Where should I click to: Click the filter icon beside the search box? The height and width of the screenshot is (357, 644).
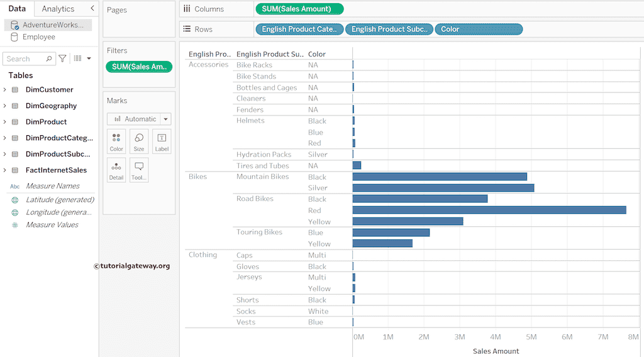click(x=62, y=58)
